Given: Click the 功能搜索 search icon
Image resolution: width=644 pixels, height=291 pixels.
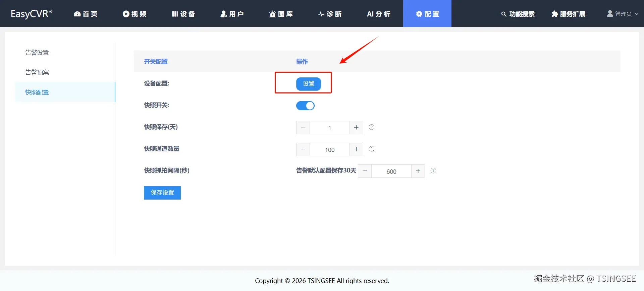Looking at the screenshot, I should 504,14.
